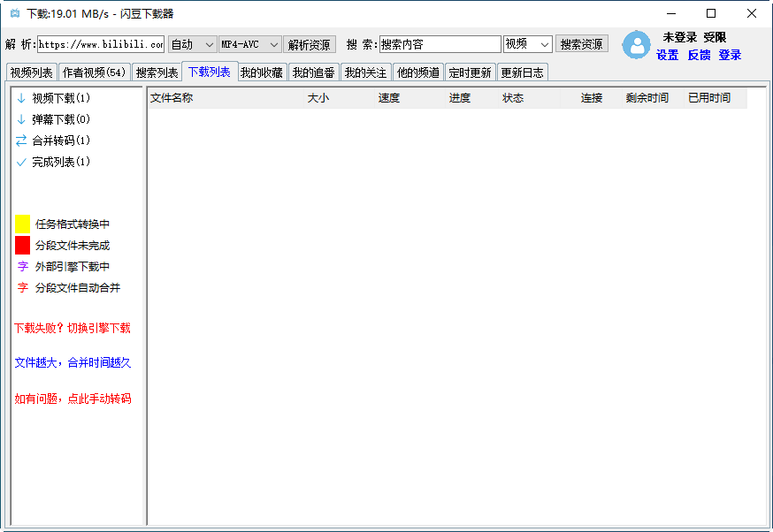
Task: Click the purple 字 external engine icon
Action: pos(21,266)
